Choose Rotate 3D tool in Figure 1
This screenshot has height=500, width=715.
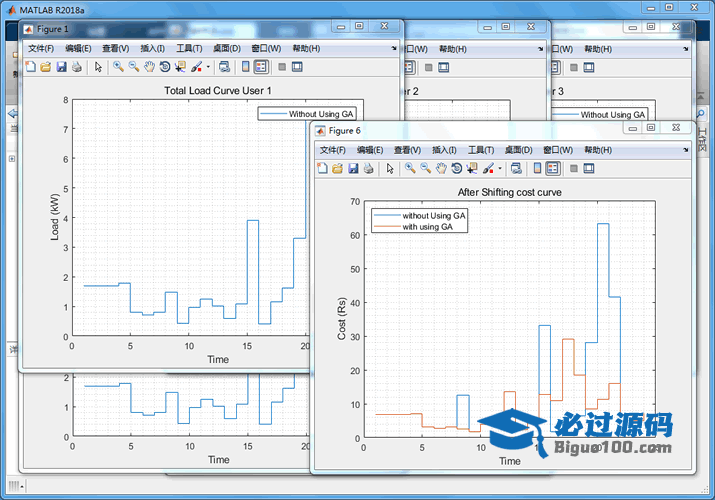(x=165, y=67)
